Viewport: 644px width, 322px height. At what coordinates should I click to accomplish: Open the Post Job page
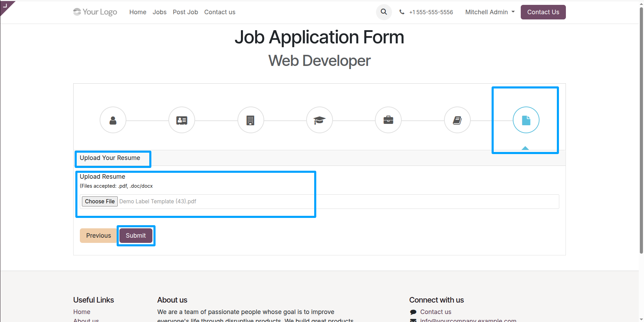click(185, 12)
